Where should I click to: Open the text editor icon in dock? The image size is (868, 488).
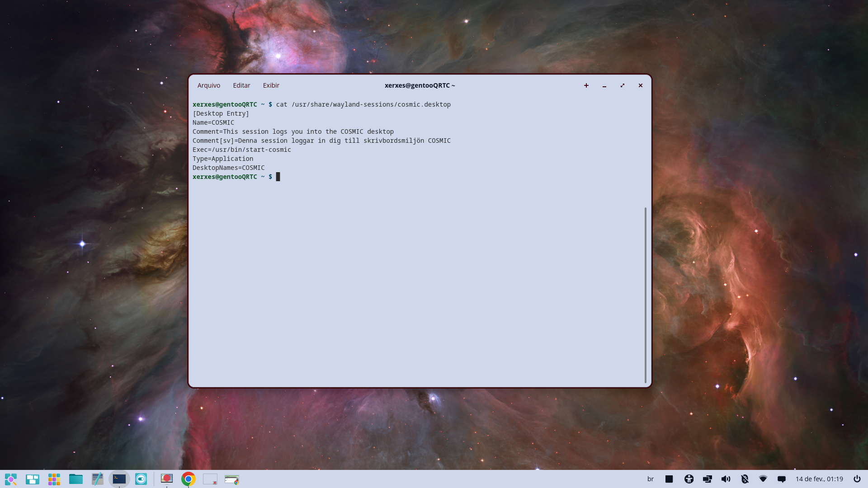pyautogui.click(x=98, y=479)
